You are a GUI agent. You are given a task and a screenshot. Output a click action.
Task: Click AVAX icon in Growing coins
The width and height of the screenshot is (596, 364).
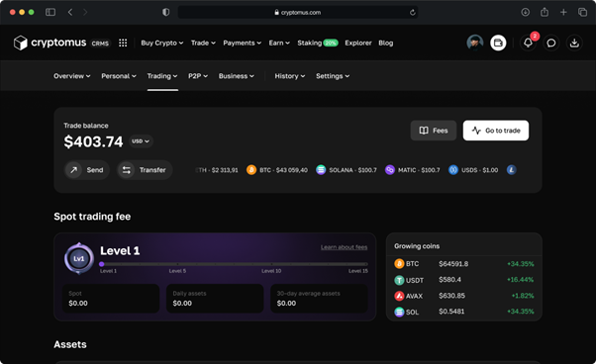point(399,296)
